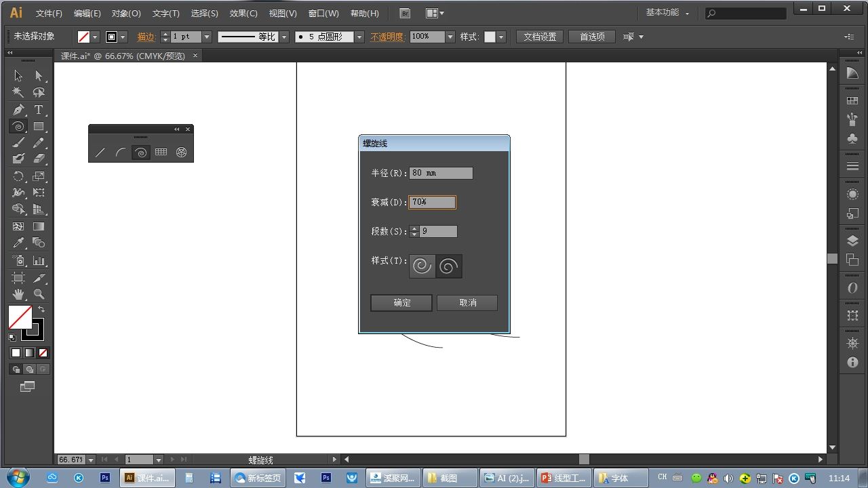
Task: Choose Polar Grid tool in floating panel
Action: (181, 152)
